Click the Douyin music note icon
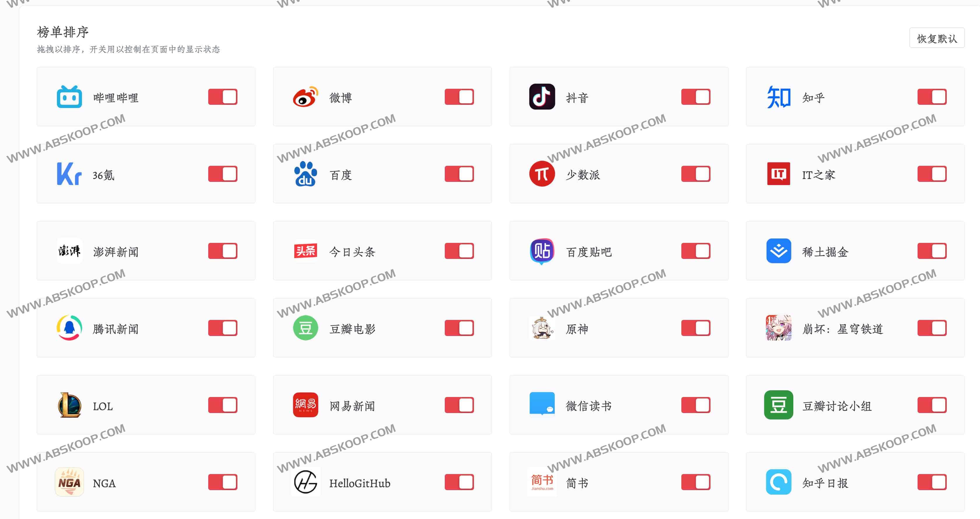Screen dimensions: 980x519 point(542,97)
